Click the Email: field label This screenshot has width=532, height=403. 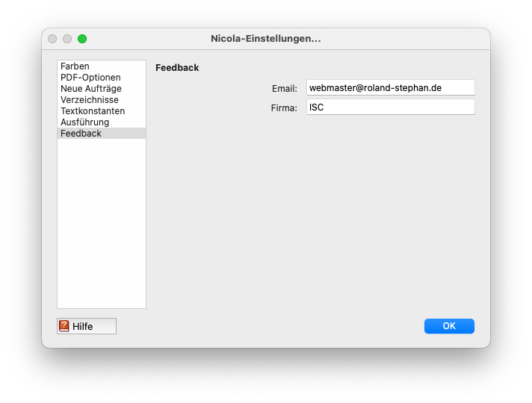click(x=285, y=89)
